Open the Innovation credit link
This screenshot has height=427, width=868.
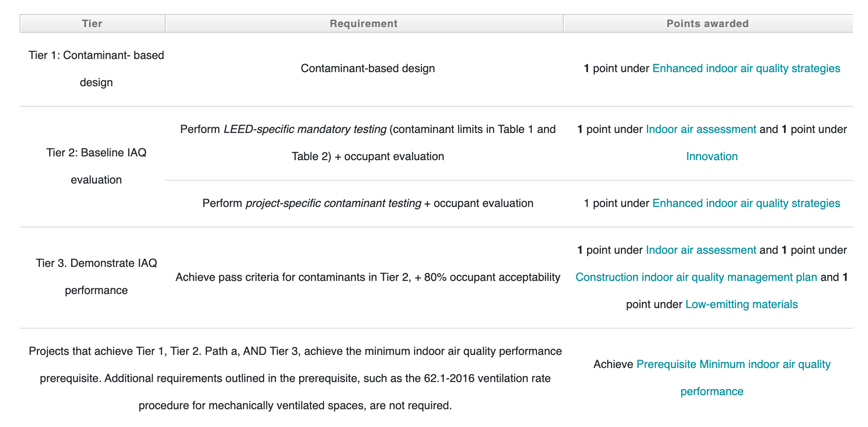(x=712, y=156)
